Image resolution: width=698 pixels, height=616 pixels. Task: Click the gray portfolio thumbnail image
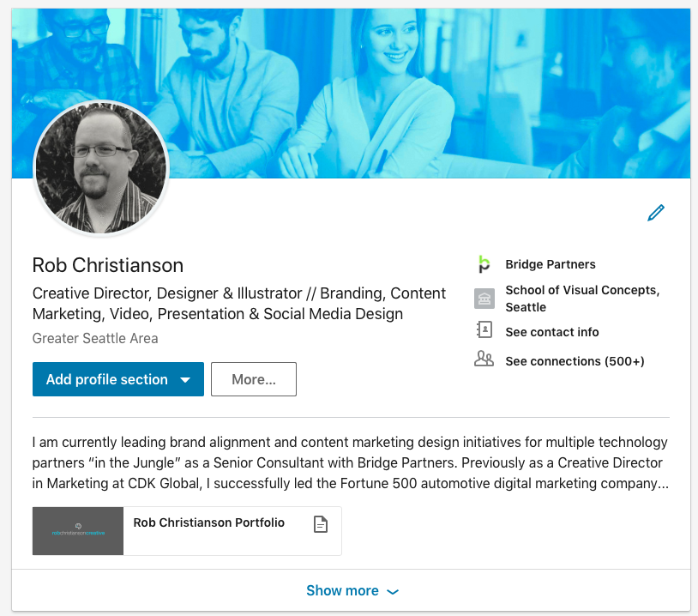tap(78, 531)
